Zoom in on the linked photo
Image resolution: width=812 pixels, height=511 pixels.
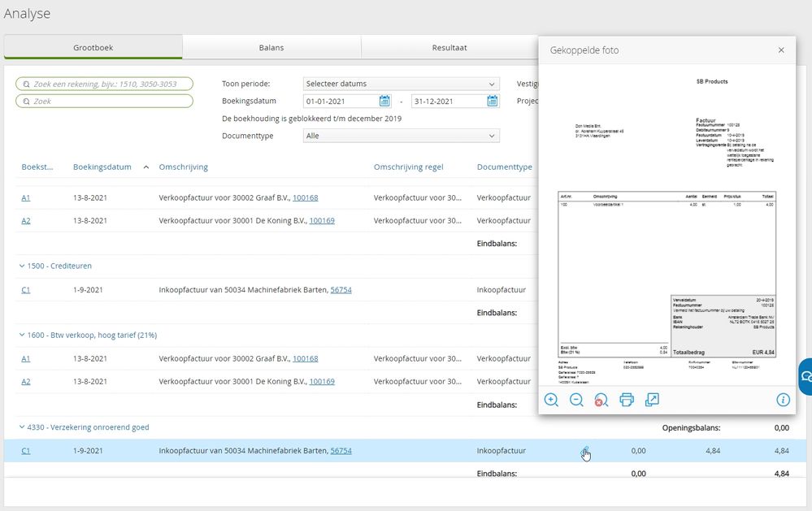pos(551,400)
